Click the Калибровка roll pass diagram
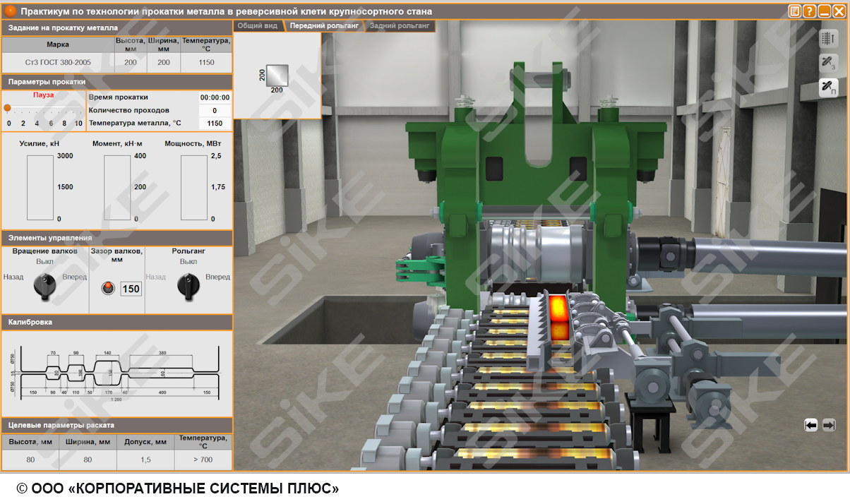 tap(117, 373)
